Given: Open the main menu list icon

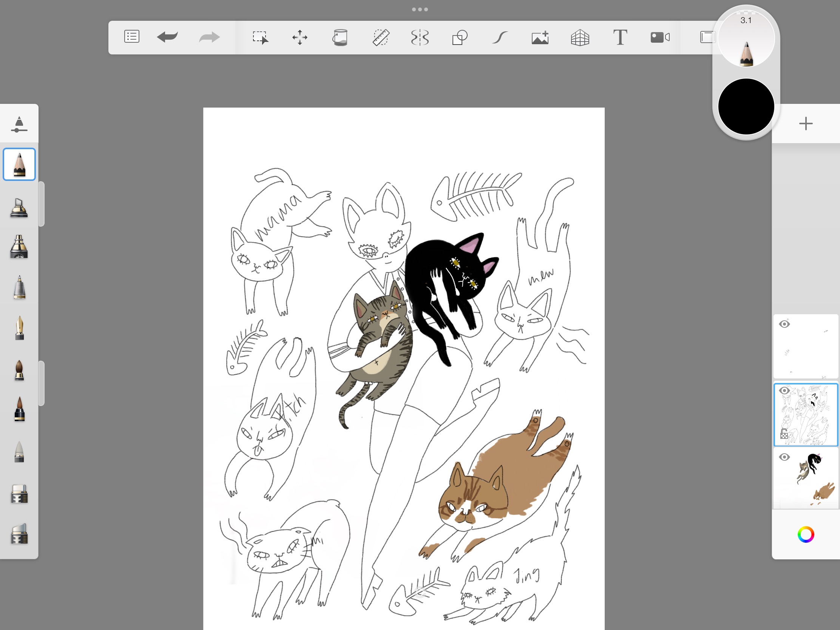Looking at the screenshot, I should [131, 37].
